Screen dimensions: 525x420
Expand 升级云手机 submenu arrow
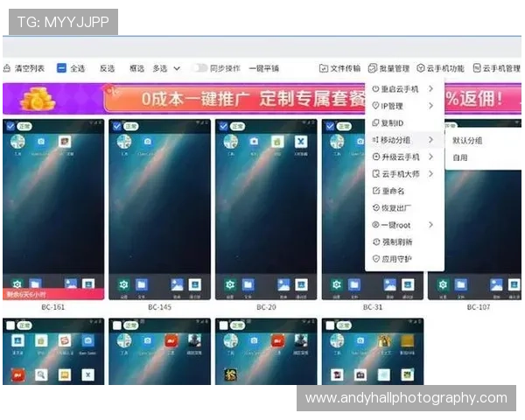pos(430,157)
